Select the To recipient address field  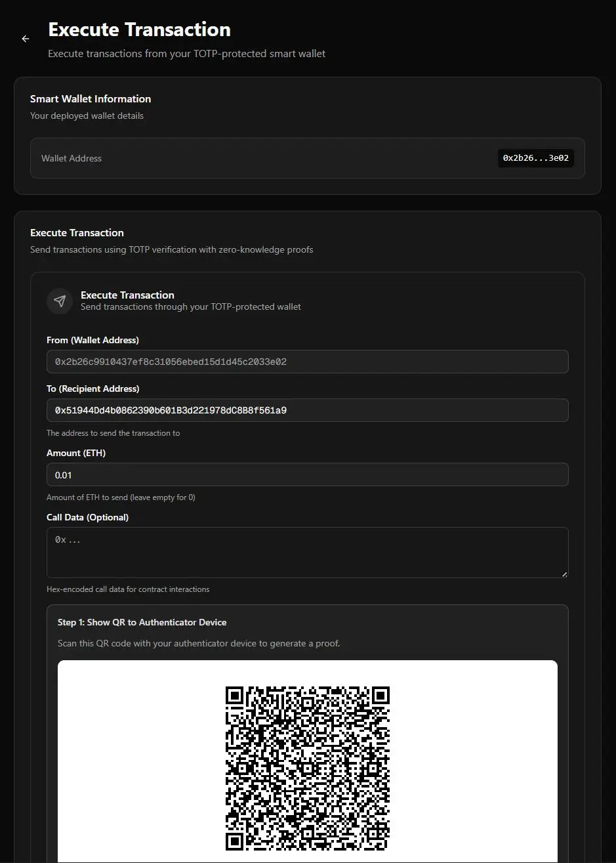[x=307, y=410]
